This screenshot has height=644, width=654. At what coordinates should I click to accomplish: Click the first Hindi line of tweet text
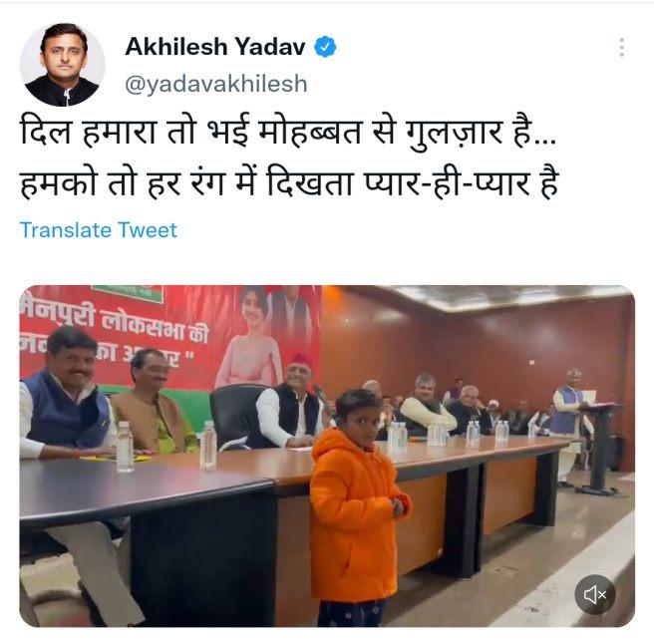click(x=288, y=133)
